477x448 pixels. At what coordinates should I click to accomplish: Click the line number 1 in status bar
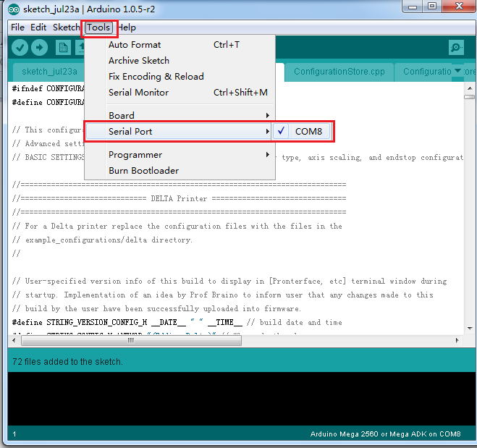(14, 434)
